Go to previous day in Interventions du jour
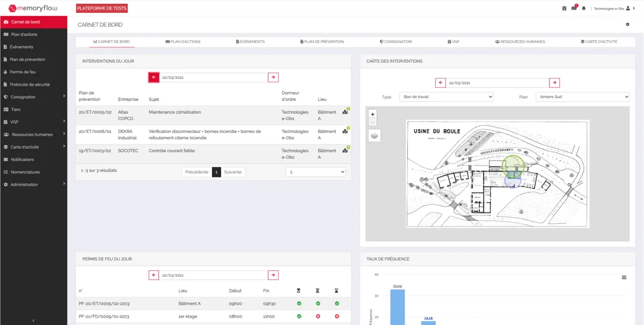Screen dimensions: 644x325 pos(154,77)
